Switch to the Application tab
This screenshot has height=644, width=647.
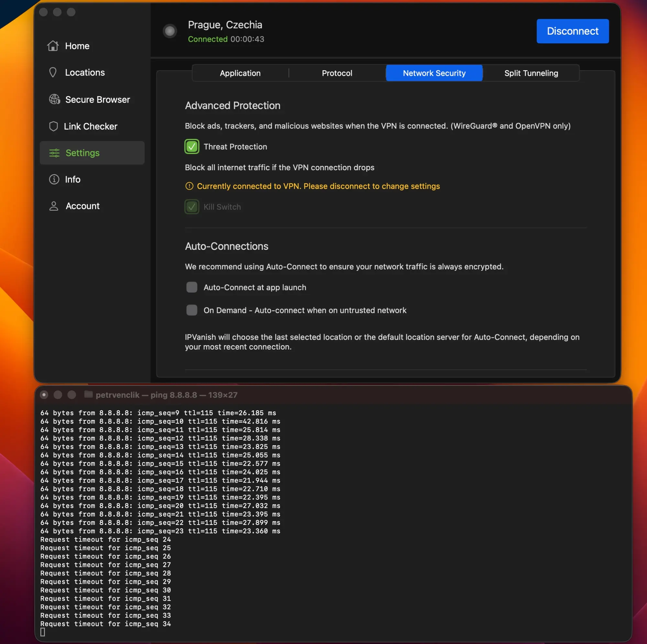pos(240,73)
